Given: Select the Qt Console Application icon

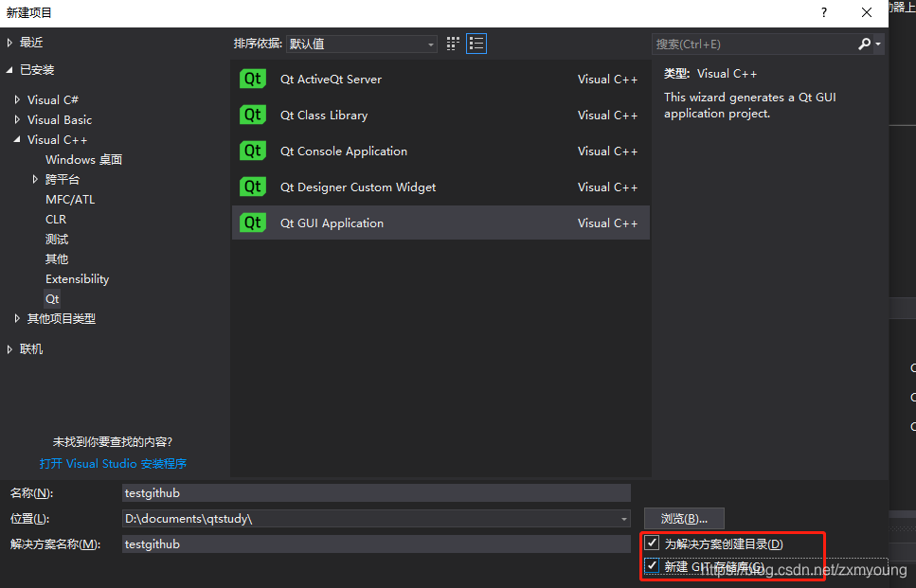Looking at the screenshot, I should coord(252,151).
